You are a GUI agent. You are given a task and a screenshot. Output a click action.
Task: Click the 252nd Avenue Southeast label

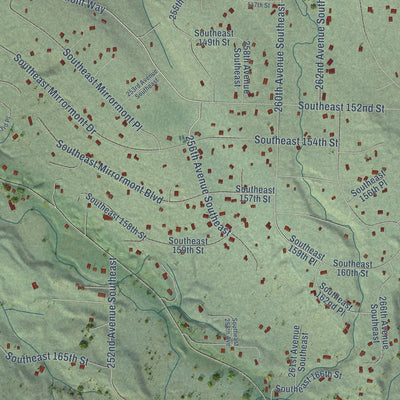pyautogui.click(x=112, y=313)
